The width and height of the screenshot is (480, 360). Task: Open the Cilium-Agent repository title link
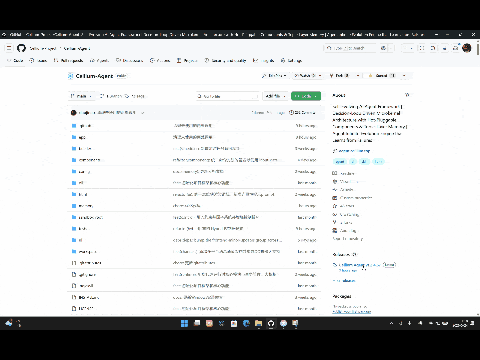[94, 76]
